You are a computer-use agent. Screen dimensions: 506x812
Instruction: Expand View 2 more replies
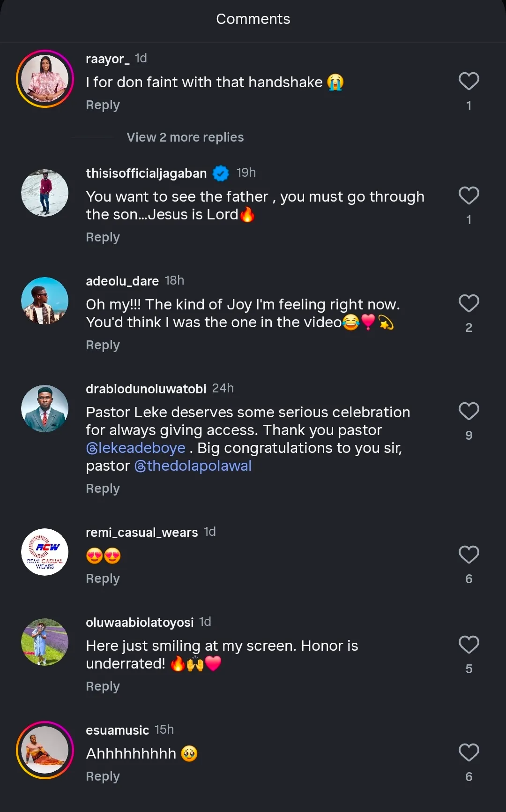click(185, 137)
